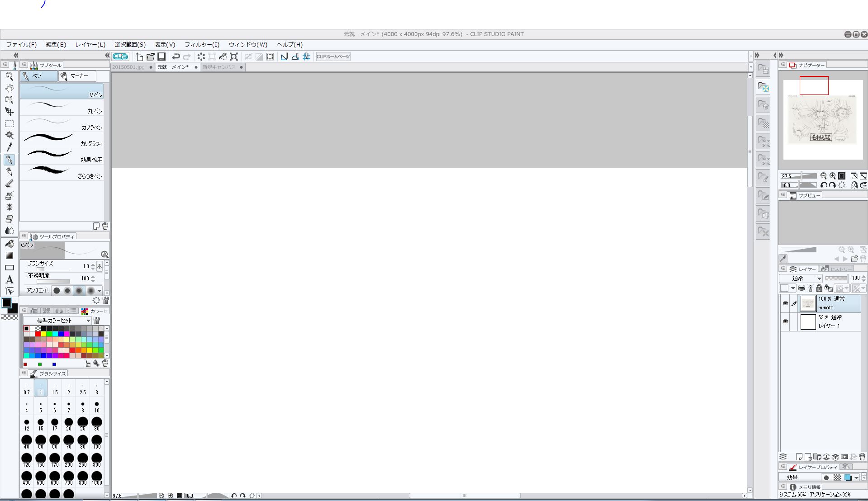
Task: Collapse the sub tool panel dock with its double arrow
Action: click(107, 55)
